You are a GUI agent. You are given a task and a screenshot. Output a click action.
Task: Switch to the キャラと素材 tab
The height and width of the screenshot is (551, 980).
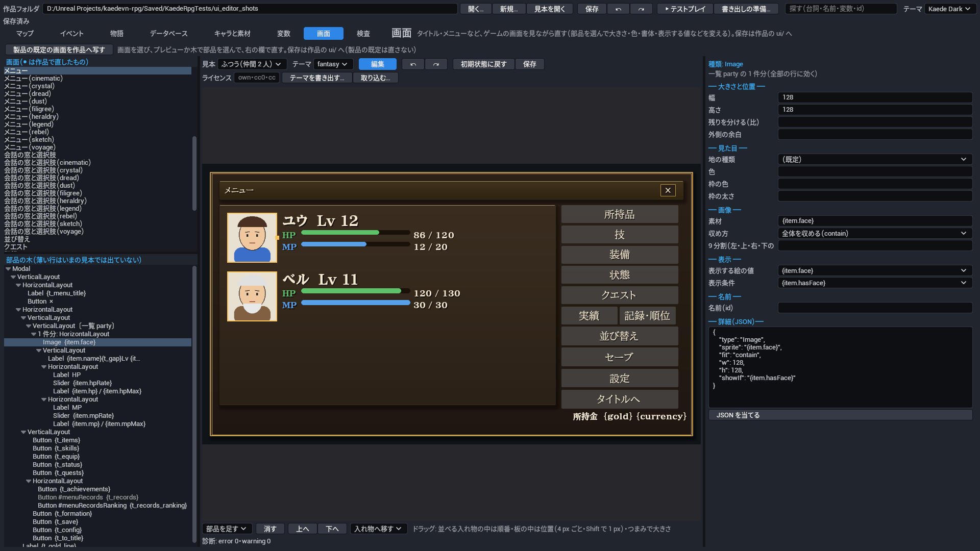click(x=232, y=34)
